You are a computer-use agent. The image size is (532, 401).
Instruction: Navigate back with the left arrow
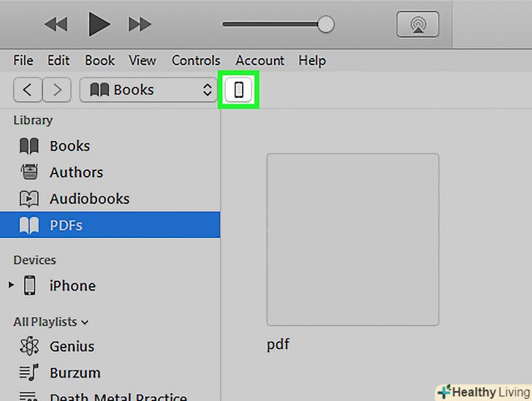click(x=28, y=90)
